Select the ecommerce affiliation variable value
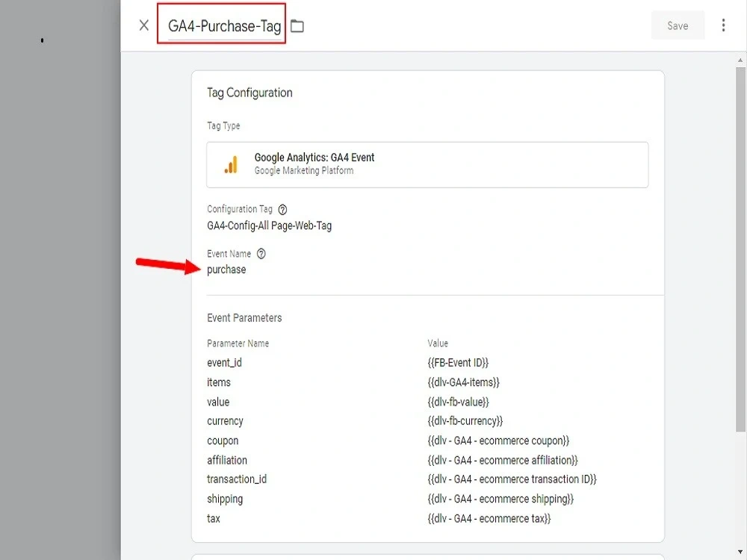747x560 pixels. click(503, 461)
